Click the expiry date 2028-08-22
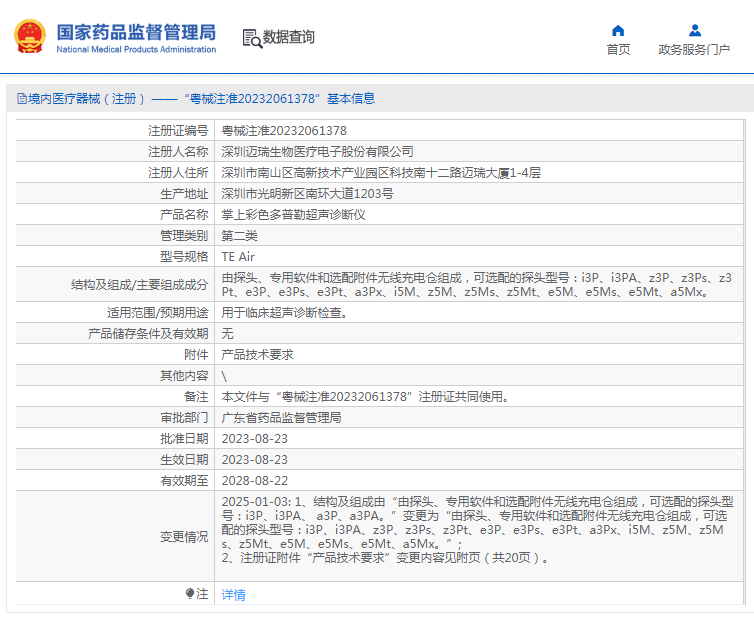This screenshot has height=621, width=754. pos(254,481)
